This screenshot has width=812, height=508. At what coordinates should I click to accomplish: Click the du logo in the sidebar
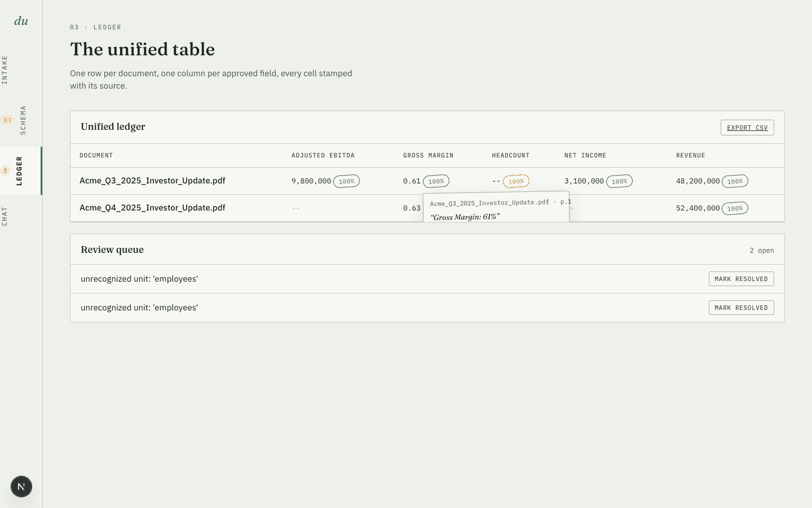tap(21, 21)
